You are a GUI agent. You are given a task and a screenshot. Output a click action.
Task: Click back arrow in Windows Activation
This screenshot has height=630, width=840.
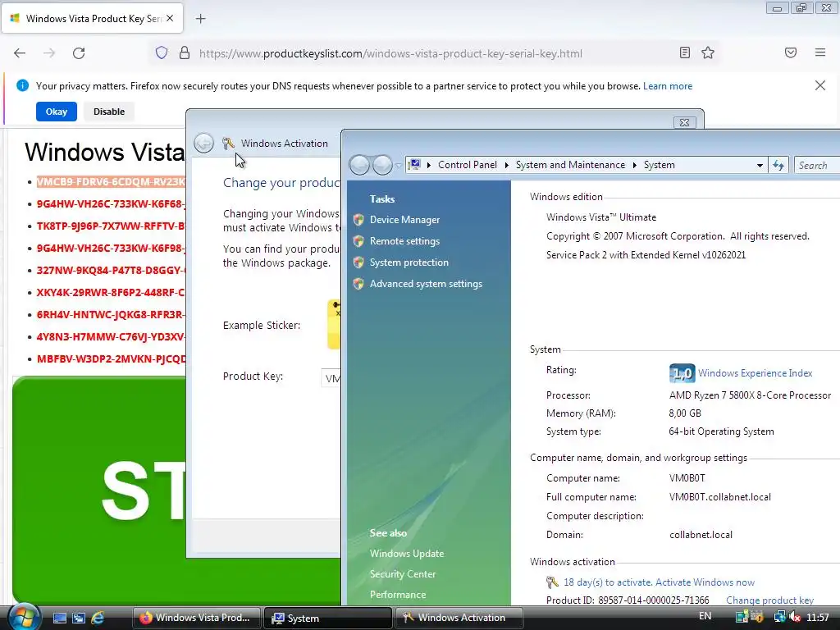pyautogui.click(x=203, y=143)
